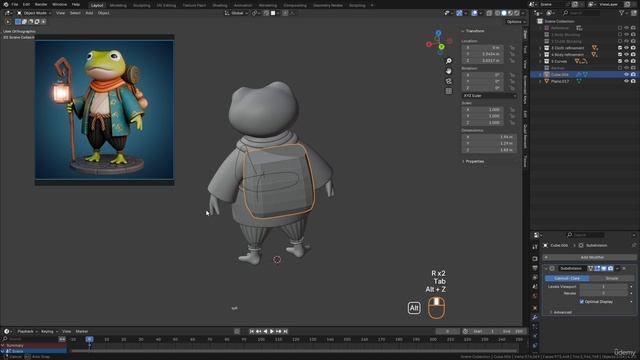
Task: Switch to the Modeling workspace tab
Action: 118,5
